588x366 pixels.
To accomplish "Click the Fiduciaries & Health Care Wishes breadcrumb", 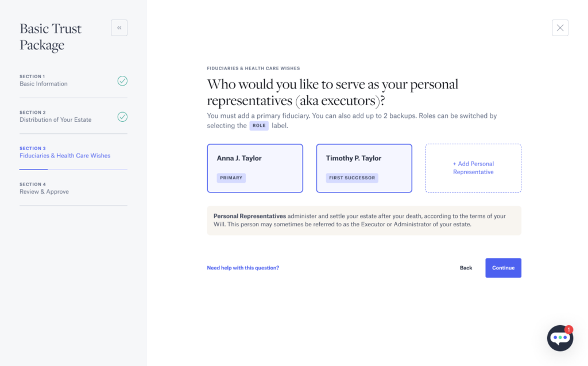I will (x=254, y=68).
